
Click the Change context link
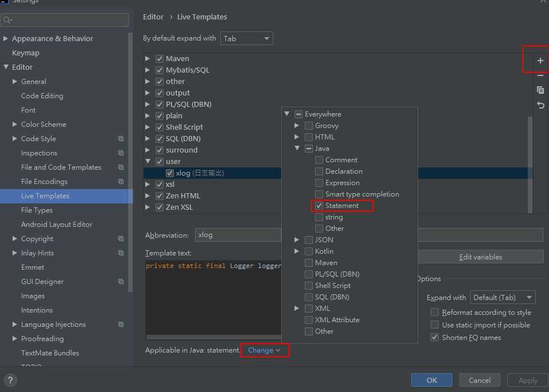[x=264, y=350]
